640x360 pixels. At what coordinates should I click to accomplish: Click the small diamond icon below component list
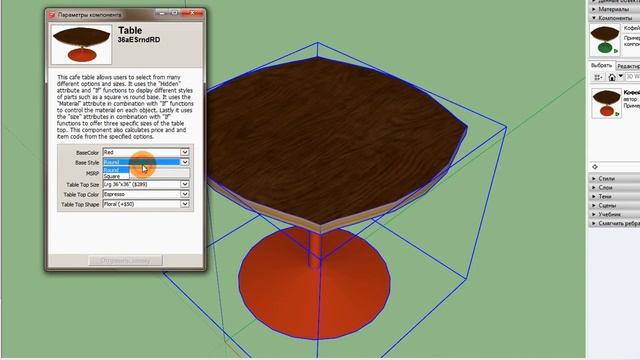tap(595, 167)
